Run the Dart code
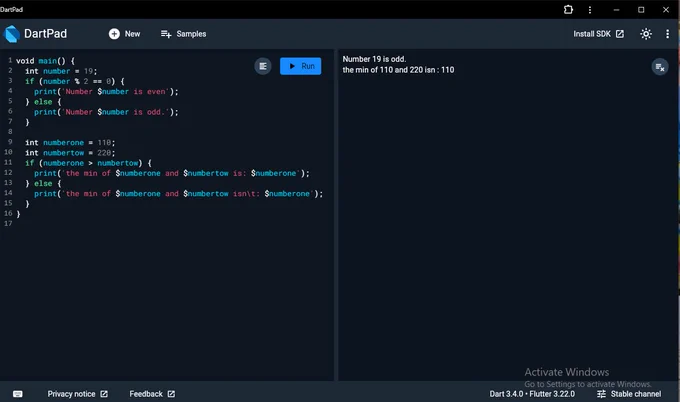Viewport: 680px width, 402px height. pos(301,66)
